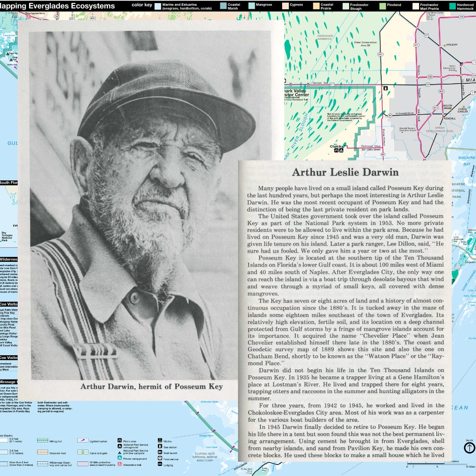Click the 'Tamiami Trail' road label
The image size is (476, 476).
point(320,82)
